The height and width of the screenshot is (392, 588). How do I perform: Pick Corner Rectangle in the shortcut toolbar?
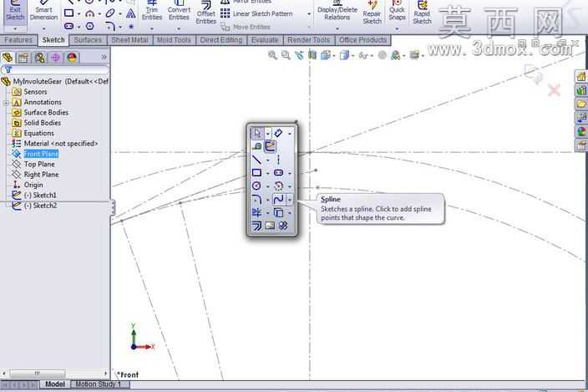(x=256, y=172)
